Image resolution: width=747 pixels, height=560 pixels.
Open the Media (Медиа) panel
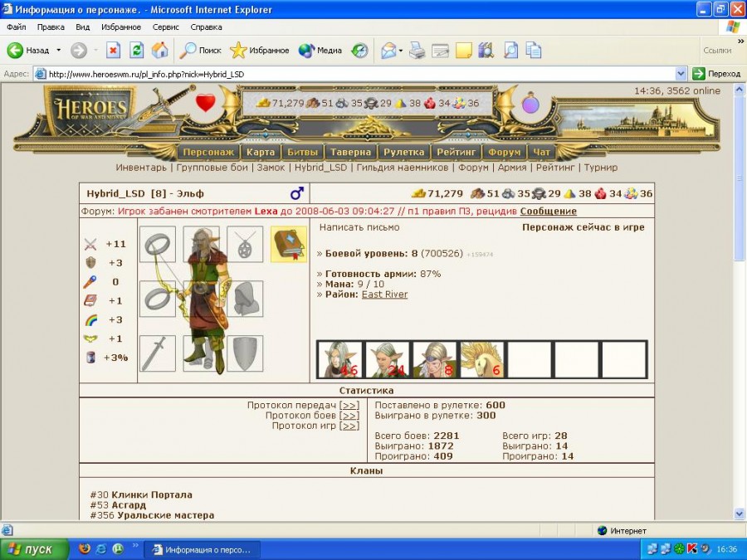click(320, 50)
